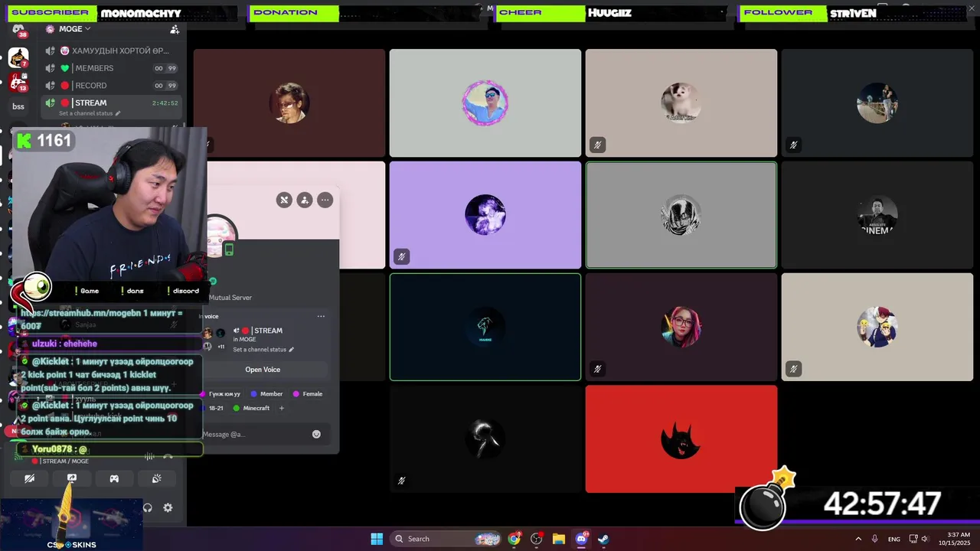Click the Female role tag

coord(307,394)
